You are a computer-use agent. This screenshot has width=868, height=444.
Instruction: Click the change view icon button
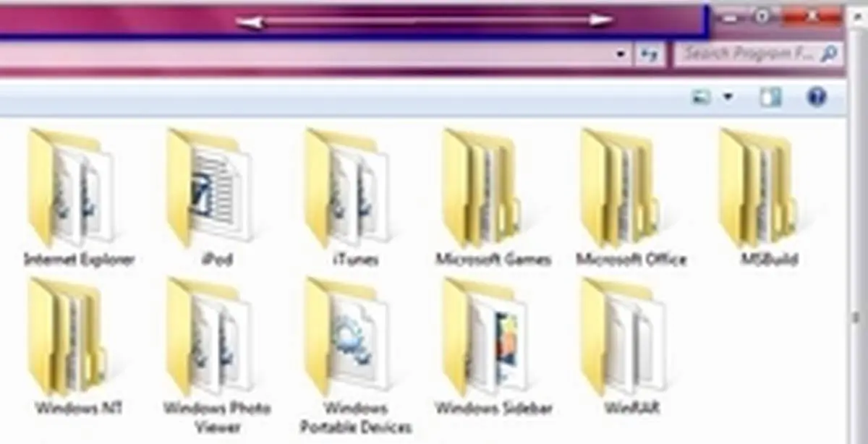(x=701, y=97)
